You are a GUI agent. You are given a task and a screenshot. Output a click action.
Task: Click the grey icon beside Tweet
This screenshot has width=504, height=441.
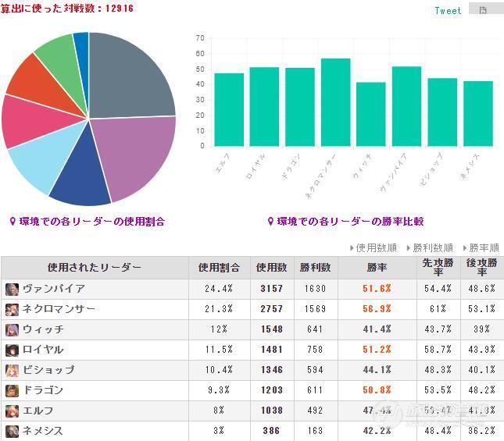coord(484,9)
